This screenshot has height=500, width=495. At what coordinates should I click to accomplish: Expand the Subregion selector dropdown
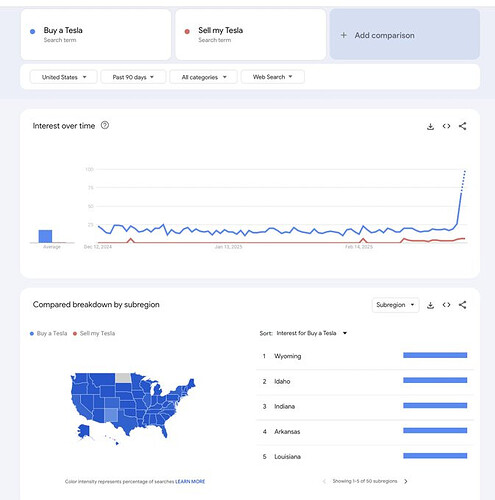pyautogui.click(x=395, y=305)
